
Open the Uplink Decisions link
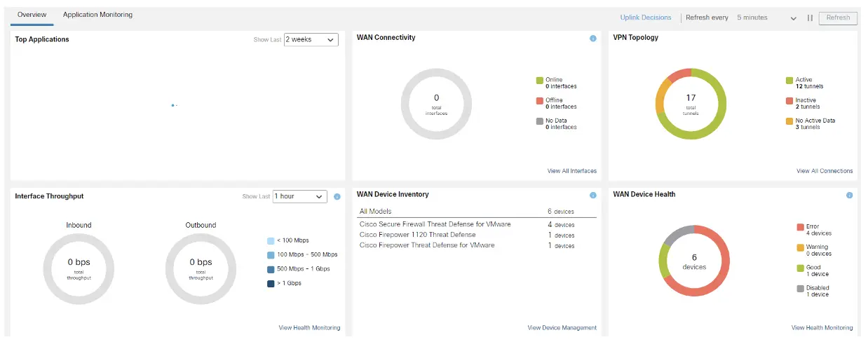(x=645, y=18)
